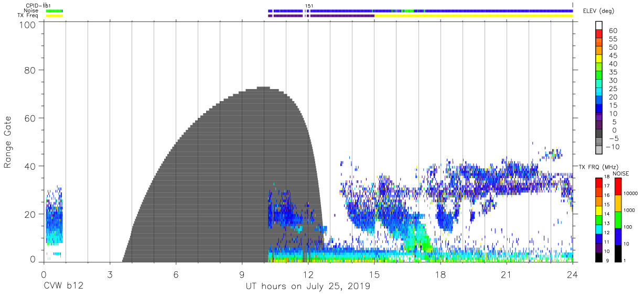Click the '60' tick on the Range Gate axis
The width and height of the screenshot is (644, 297).
click(x=30, y=118)
